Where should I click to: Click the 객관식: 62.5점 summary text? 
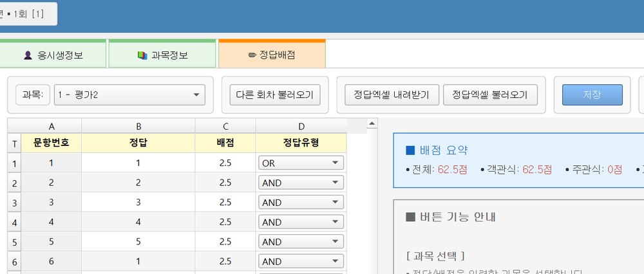(x=516, y=169)
